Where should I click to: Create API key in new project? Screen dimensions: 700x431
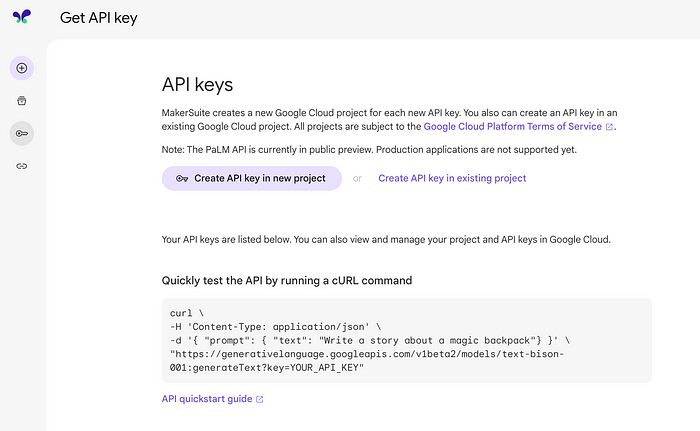click(x=252, y=178)
